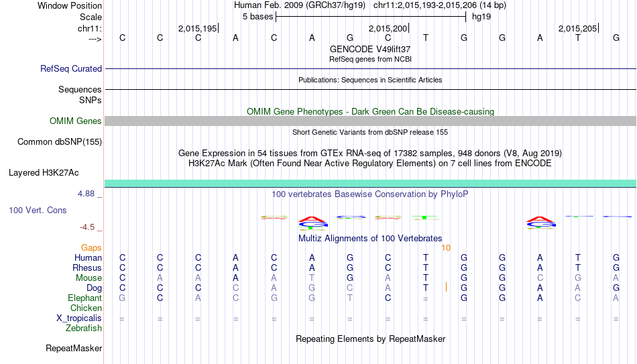
Task: Click the -4.5 PhyloP lower scale value
Action: tap(87, 227)
